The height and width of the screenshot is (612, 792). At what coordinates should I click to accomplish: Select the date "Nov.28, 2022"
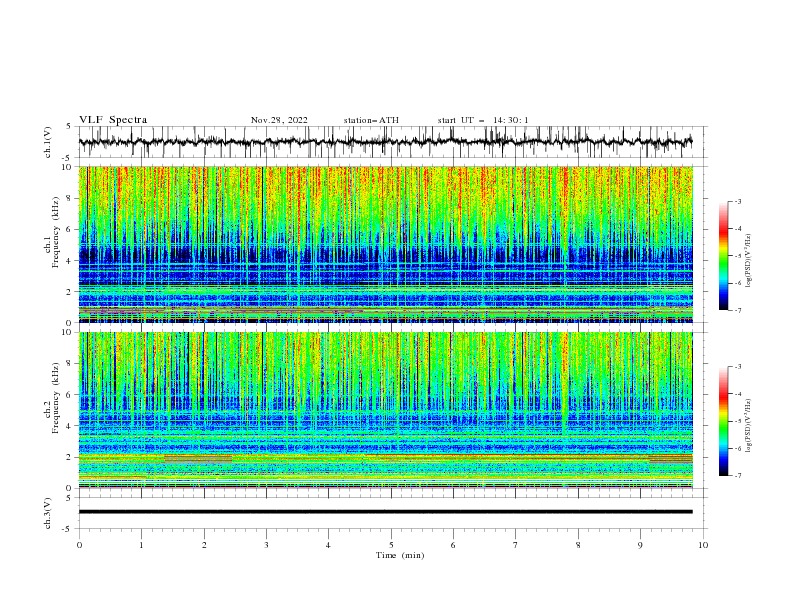(279, 120)
